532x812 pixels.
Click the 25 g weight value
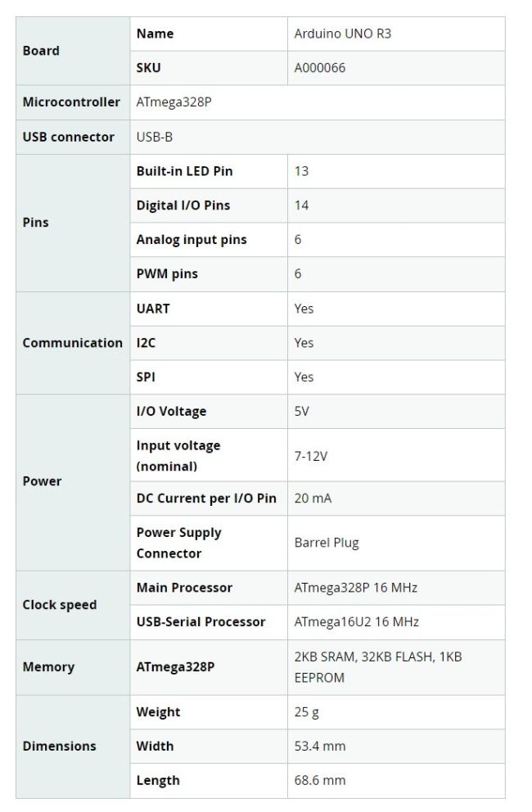coord(307,712)
